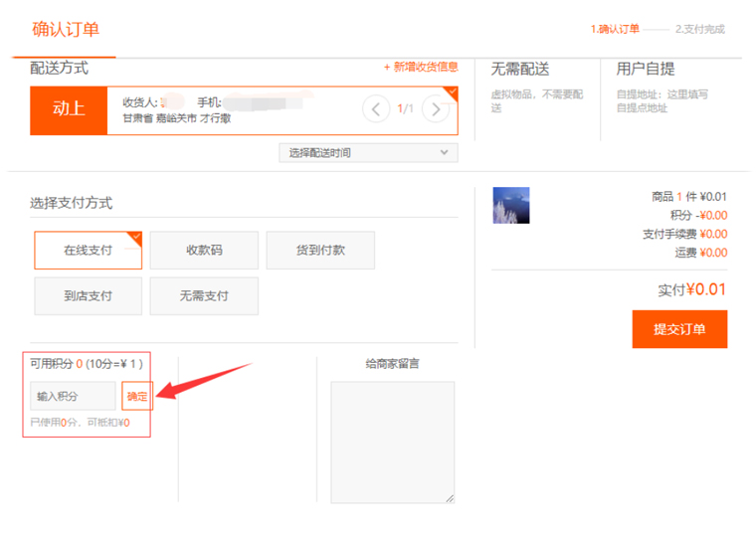This screenshot has height=540, width=756.
Task: Open the 选择配送时间 dropdown
Action: (x=369, y=152)
